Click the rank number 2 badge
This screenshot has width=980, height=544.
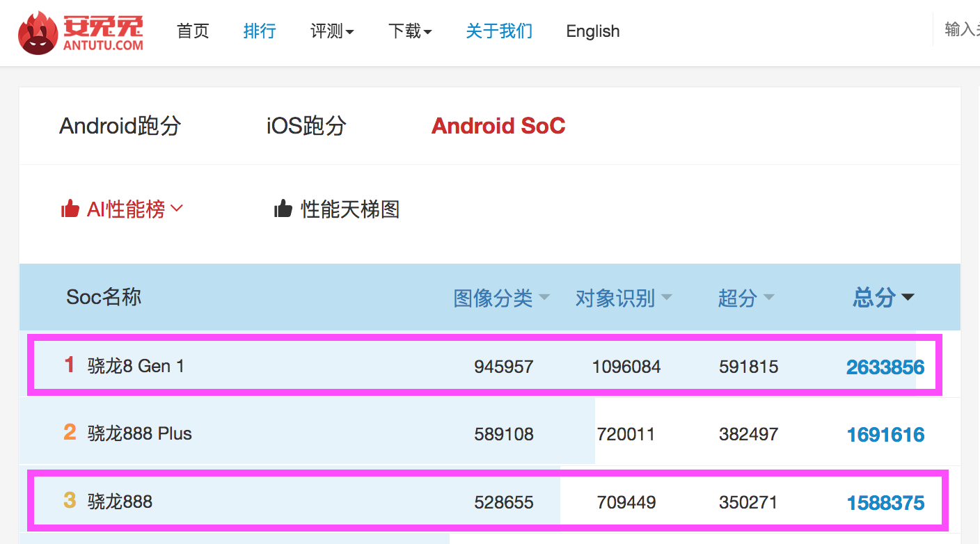(x=70, y=432)
